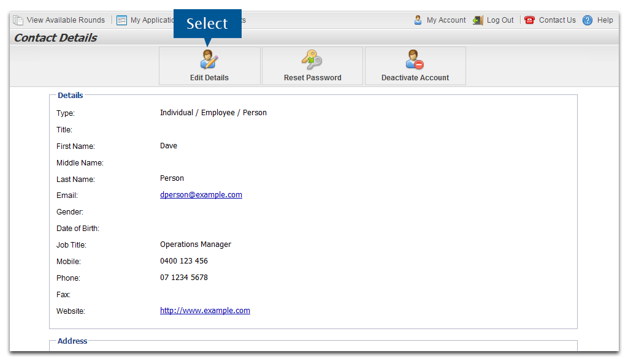Open the http://www.example.com website link

(205, 311)
